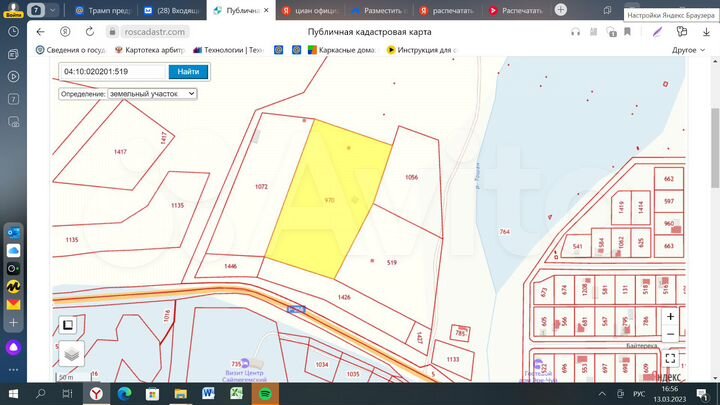
Task: Open the map layers switcher
Action: (x=70, y=353)
